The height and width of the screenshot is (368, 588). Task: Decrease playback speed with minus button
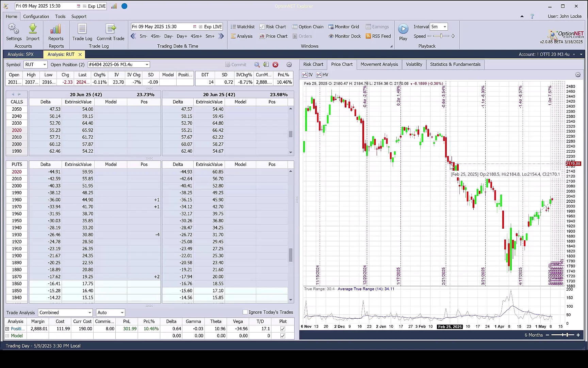[429, 36]
